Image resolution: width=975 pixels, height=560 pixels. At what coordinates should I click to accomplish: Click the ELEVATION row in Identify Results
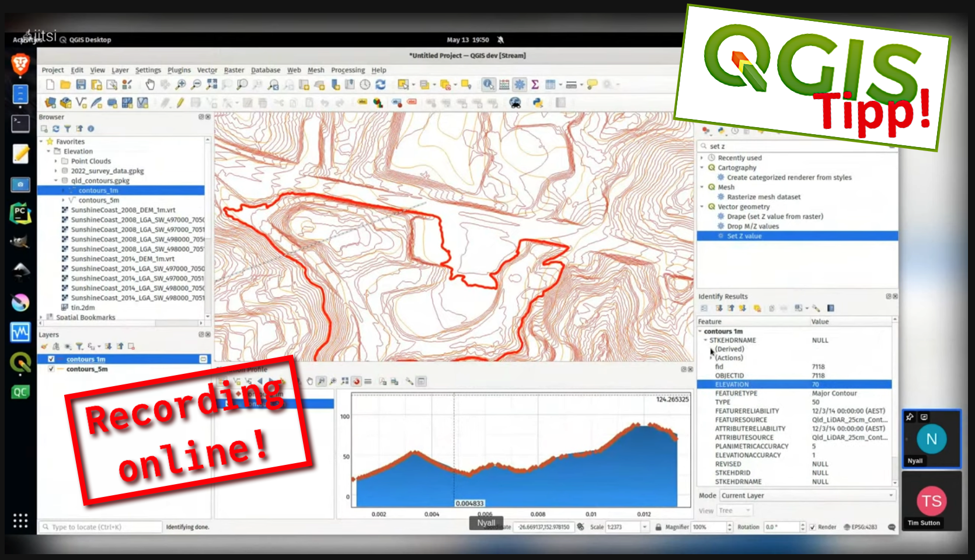pyautogui.click(x=794, y=384)
